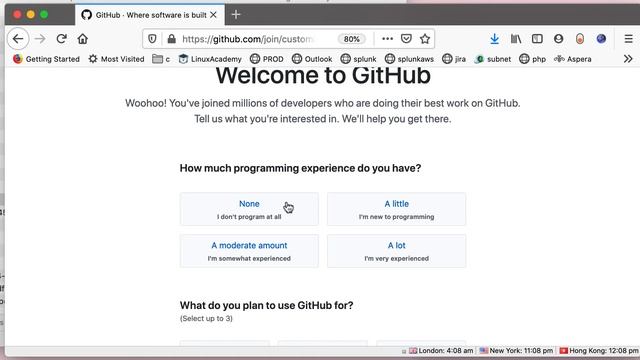Click 'Welcome to GitHub' heading

323,76
